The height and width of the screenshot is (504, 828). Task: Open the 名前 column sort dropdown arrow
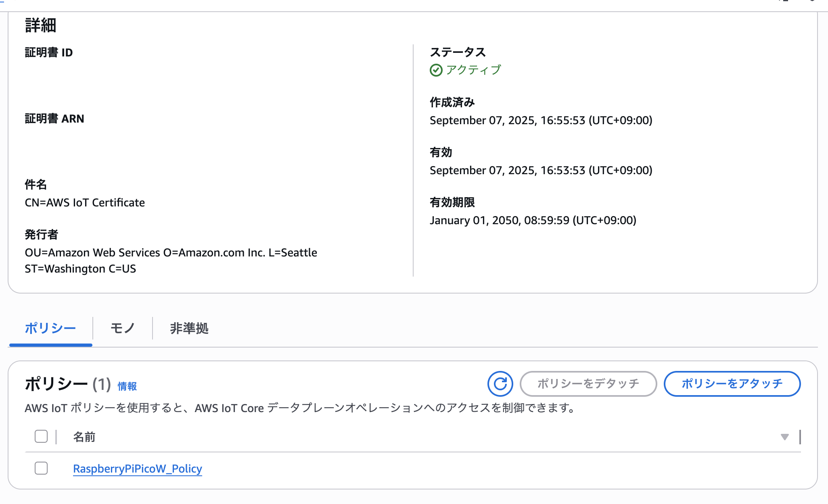pos(784,437)
